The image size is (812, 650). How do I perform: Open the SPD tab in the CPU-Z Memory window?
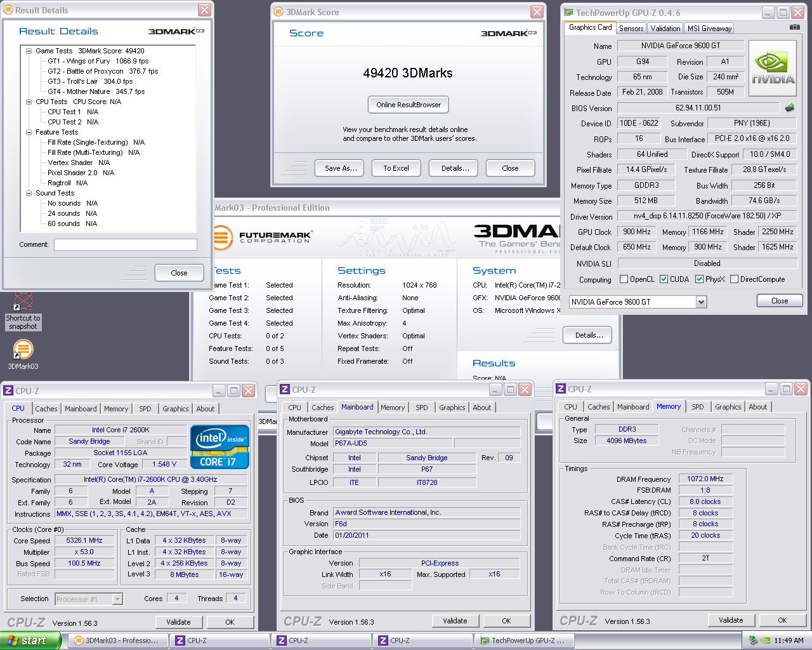pyautogui.click(x=698, y=407)
